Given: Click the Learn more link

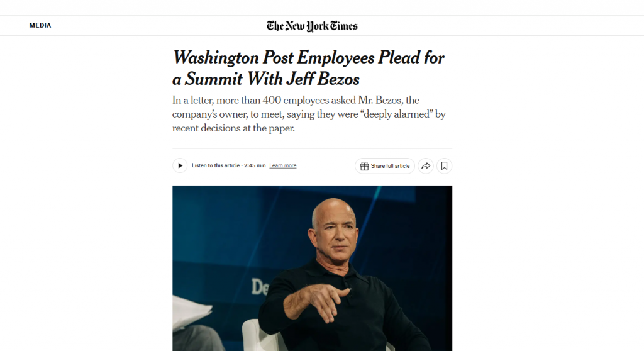Looking at the screenshot, I should [282, 166].
